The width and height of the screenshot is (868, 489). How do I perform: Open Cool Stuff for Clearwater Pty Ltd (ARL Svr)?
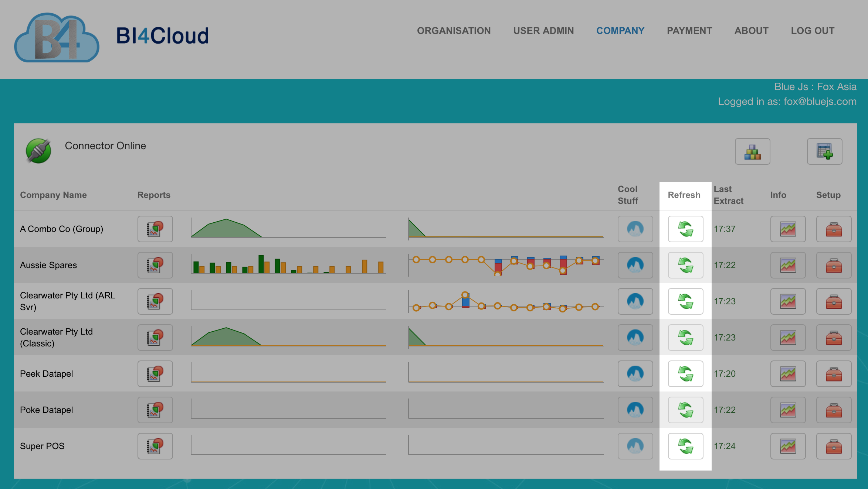coord(635,301)
